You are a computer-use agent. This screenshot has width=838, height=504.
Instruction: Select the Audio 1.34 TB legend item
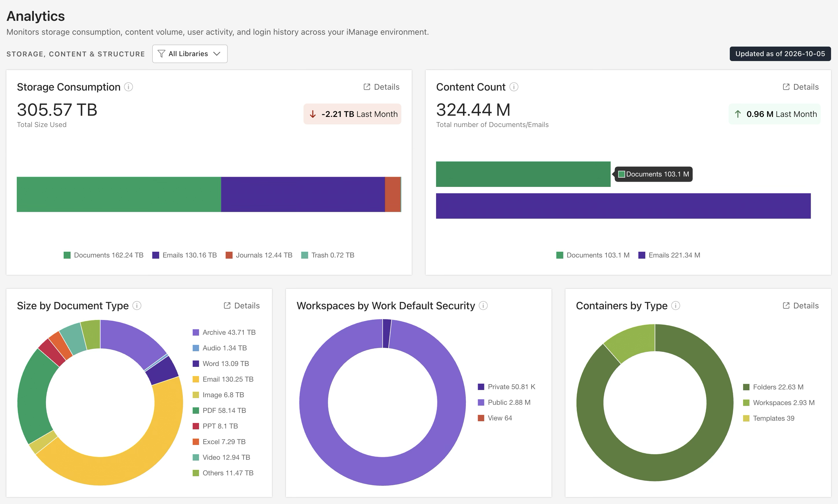[x=220, y=348]
